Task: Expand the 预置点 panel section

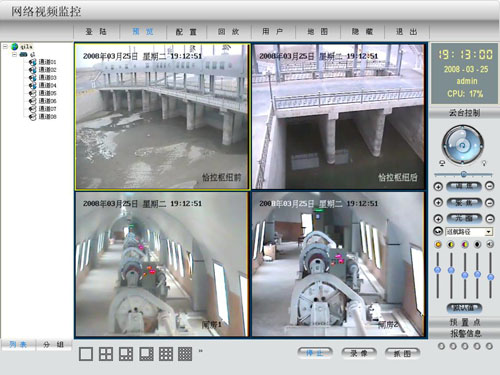Action: pos(465,322)
